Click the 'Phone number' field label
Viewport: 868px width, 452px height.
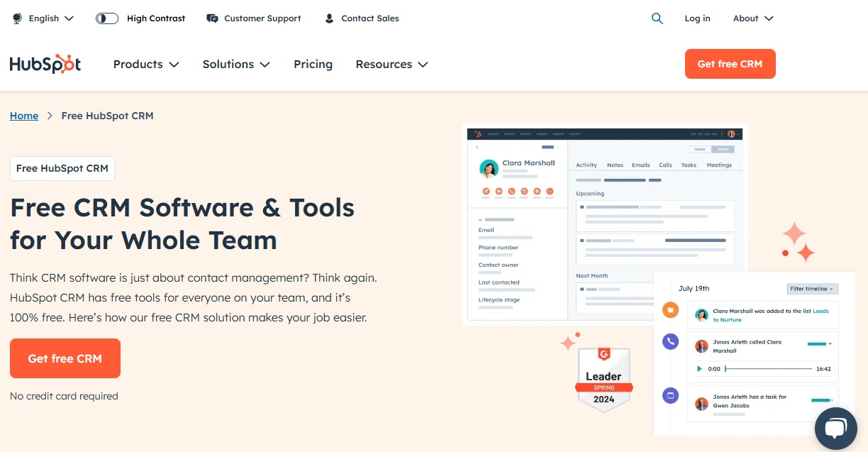tap(499, 248)
